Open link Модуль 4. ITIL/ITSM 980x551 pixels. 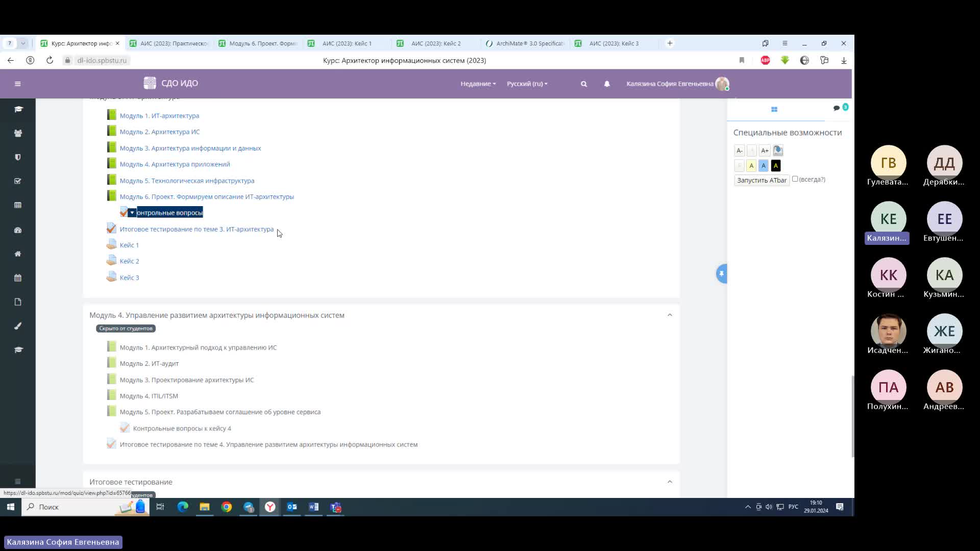[x=149, y=396]
